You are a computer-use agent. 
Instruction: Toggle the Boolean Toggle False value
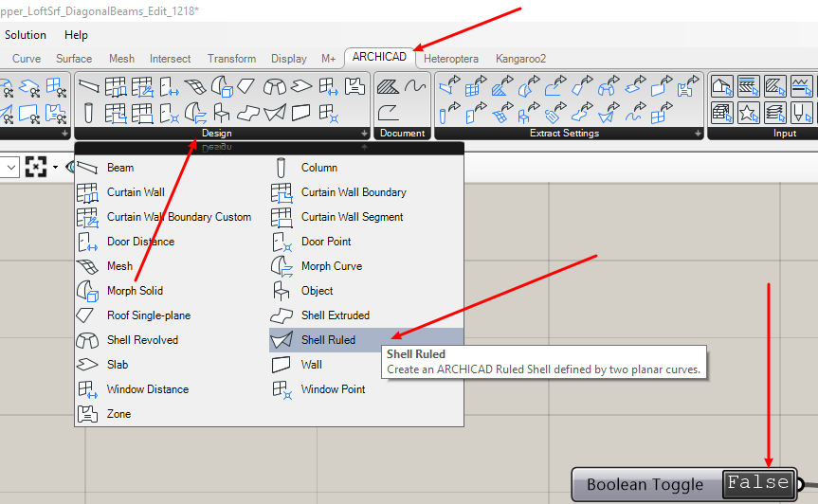pos(757,483)
